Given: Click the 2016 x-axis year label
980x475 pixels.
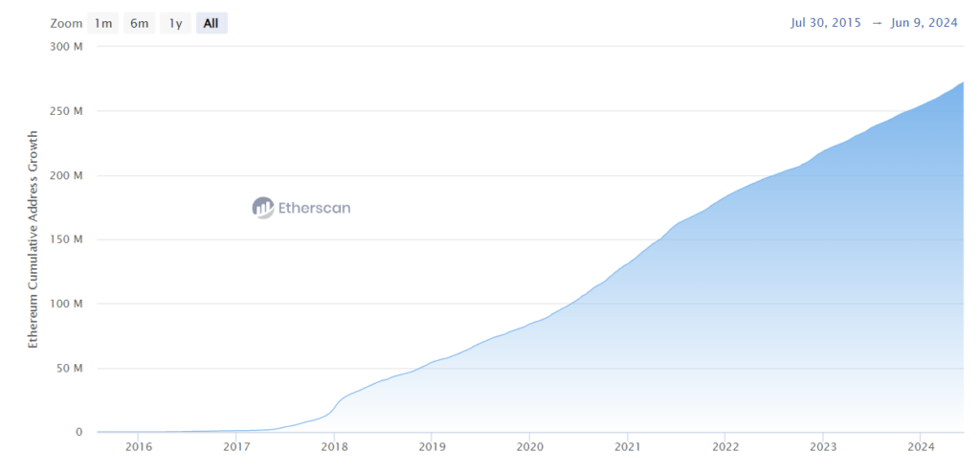Looking at the screenshot, I should click(x=139, y=447).
